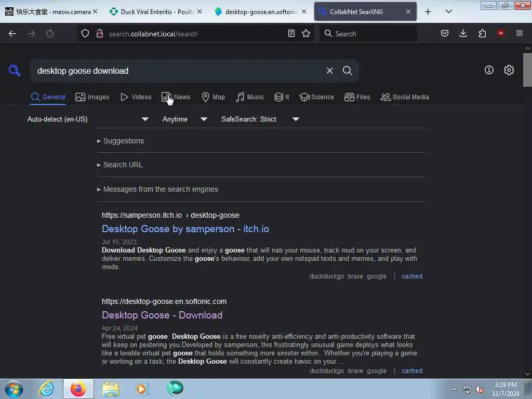Open the Extensions puzzle icon

click(x=482, y=33)
